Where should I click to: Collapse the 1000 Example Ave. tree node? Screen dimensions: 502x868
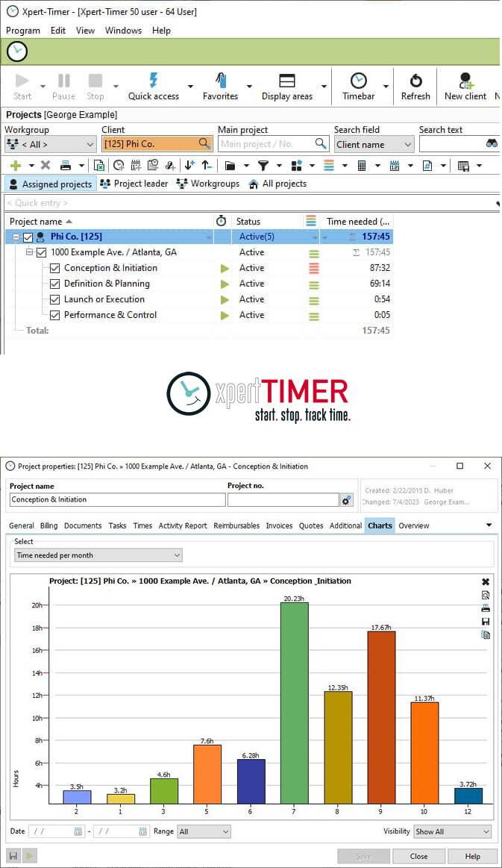point(29,252)
